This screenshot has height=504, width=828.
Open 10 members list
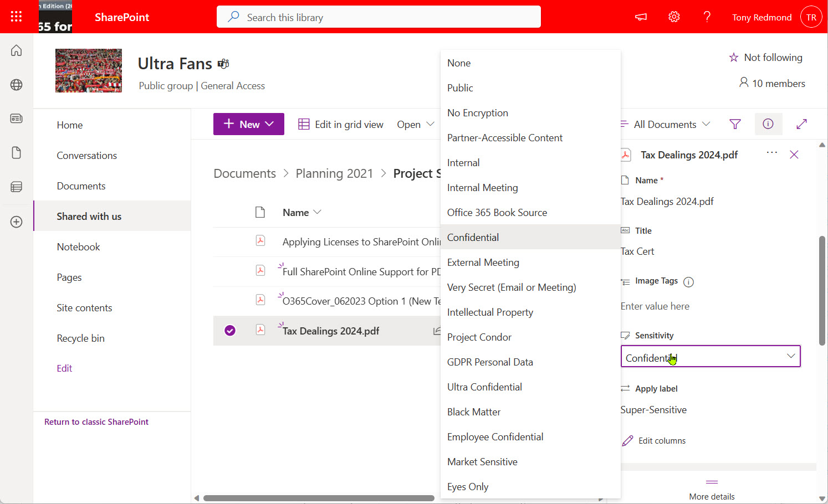[x=772, y=83]
